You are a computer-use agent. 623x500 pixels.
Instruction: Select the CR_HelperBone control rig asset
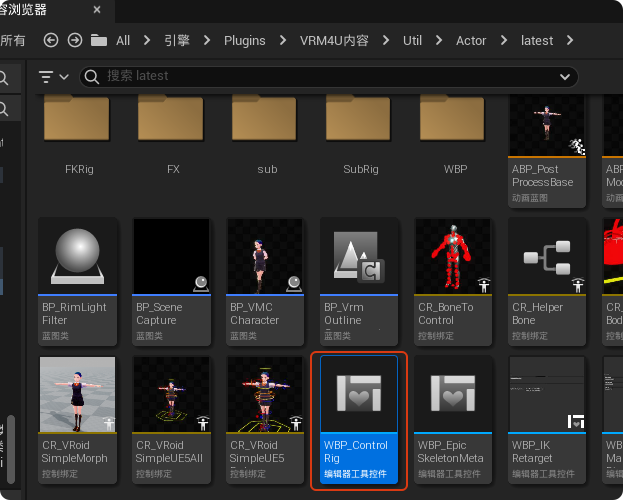pyautogui.click(x=547, y=282)
